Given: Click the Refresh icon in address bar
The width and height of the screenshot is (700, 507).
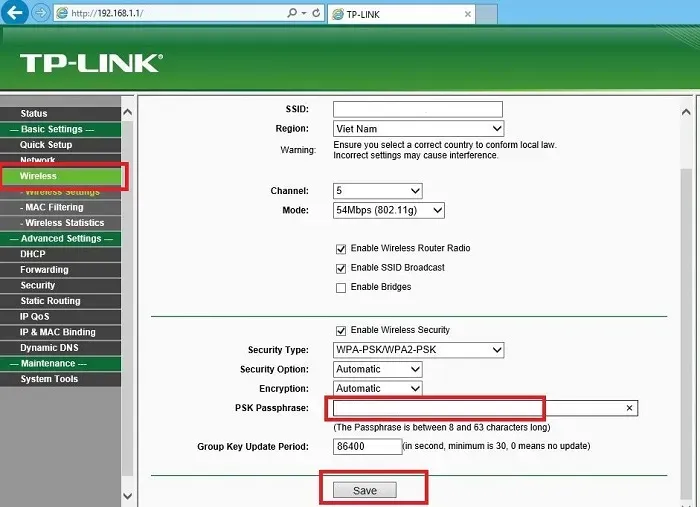Looking at the screenshot, I should pos(316,13).
